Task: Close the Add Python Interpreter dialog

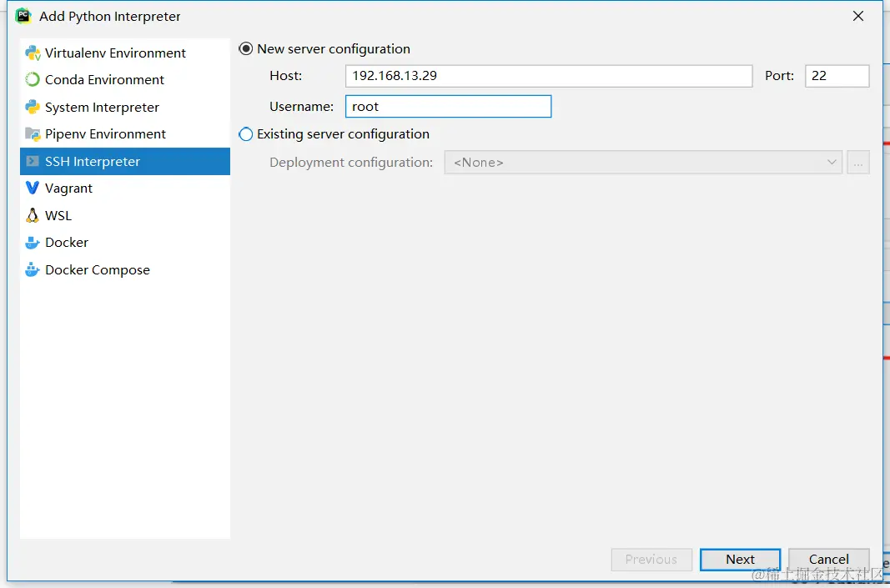Action: click(858, 16)
